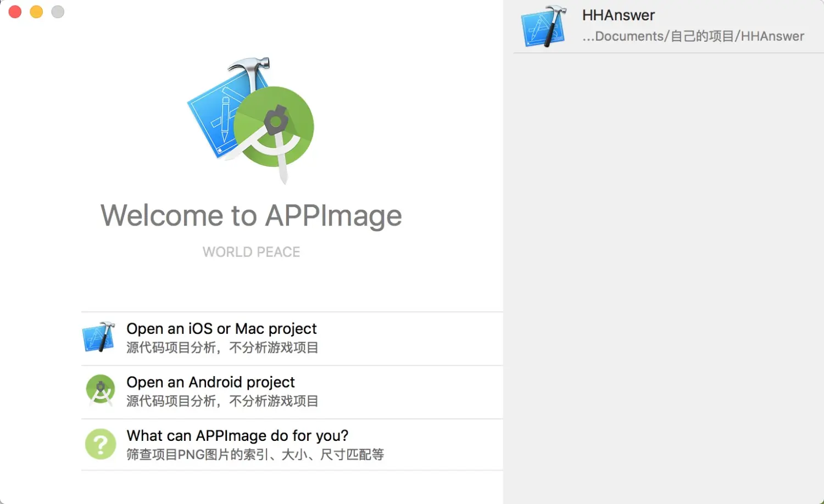Click the Android project Chinese description
Image resolution: width=824 pixels, height=504 pixels.
point(222,401)
